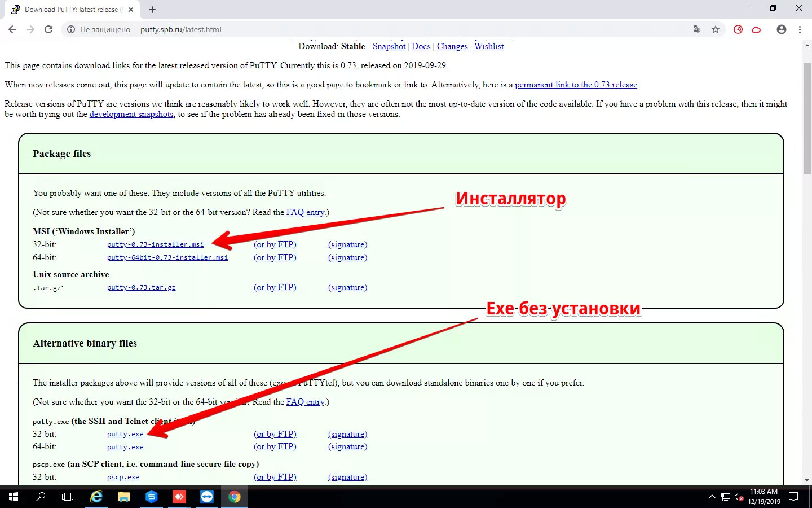The width and height of the screenshot is (812, 508).
Task: Expand hidden system tray icons
Action: (x=712, y=497)
